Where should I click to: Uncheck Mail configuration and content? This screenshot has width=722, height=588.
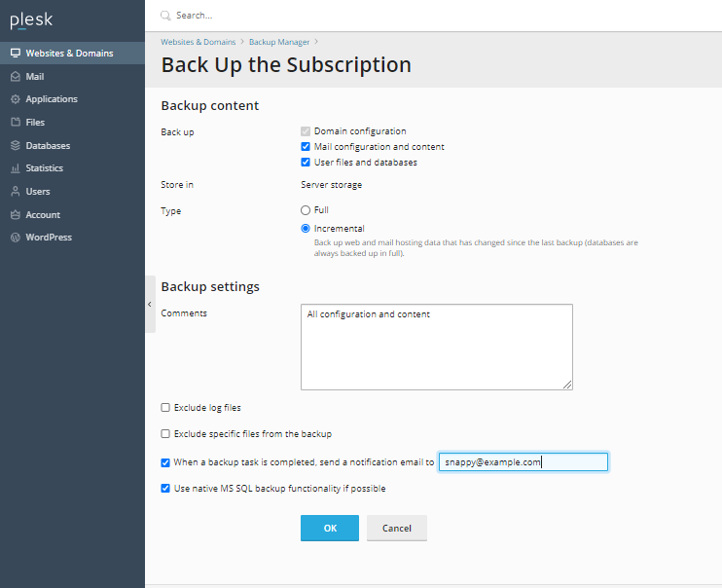click(306, 147)
